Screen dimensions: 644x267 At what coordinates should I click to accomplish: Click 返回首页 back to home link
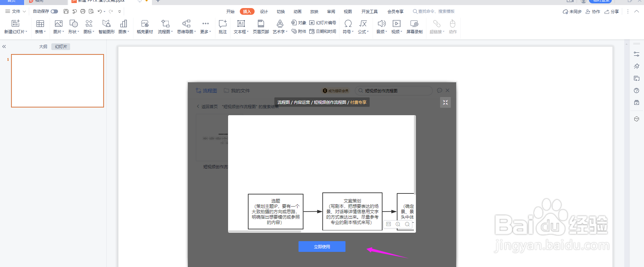point(207,106)
